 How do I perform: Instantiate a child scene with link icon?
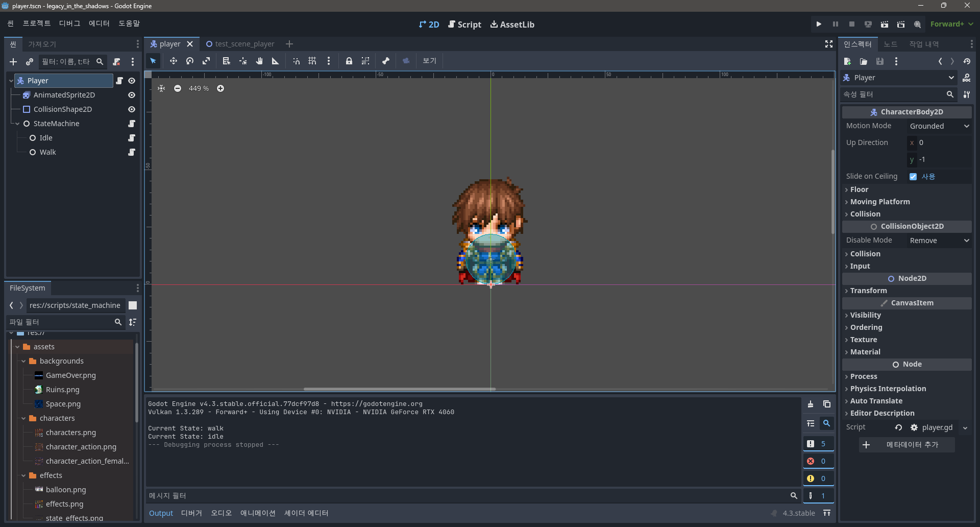point(30,62)
